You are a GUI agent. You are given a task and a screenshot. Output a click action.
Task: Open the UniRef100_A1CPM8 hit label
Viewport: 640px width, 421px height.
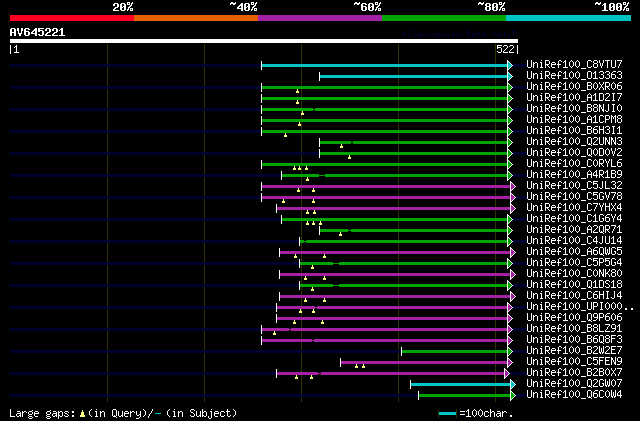574,119
